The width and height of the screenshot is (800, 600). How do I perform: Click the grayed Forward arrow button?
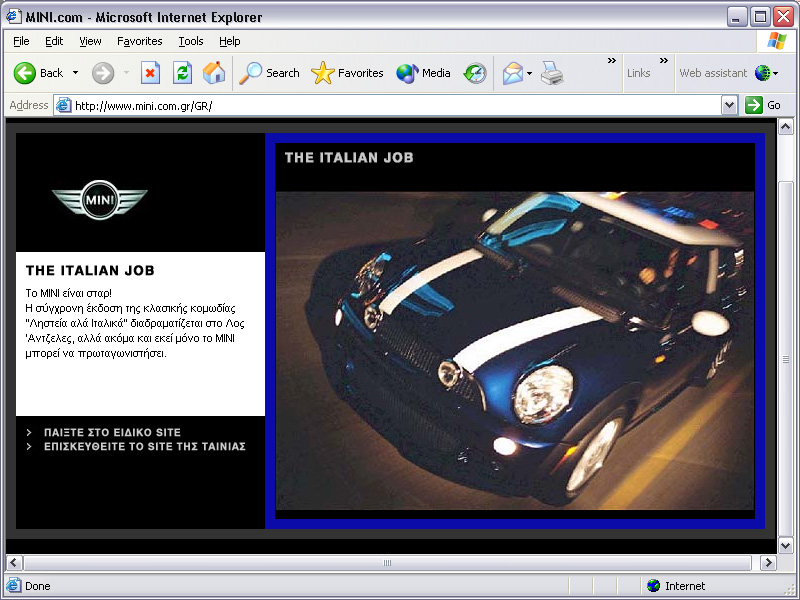coord(103,73)
